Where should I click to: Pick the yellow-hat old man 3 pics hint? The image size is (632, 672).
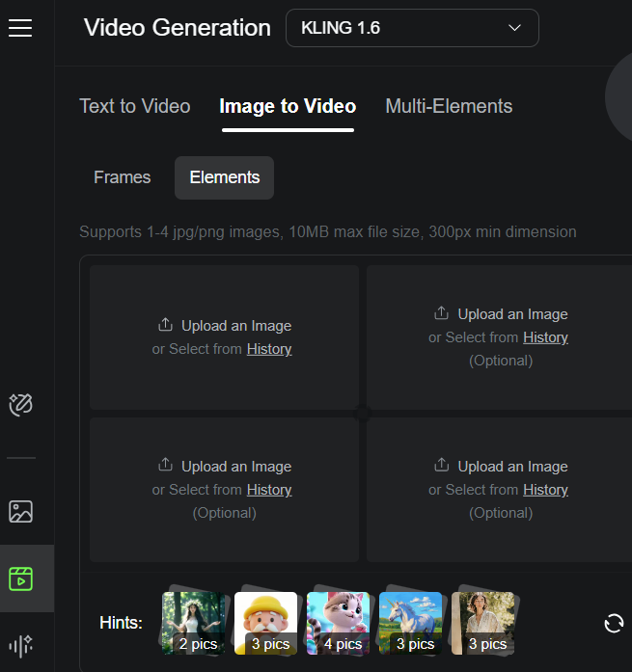[x=266, y=623]
